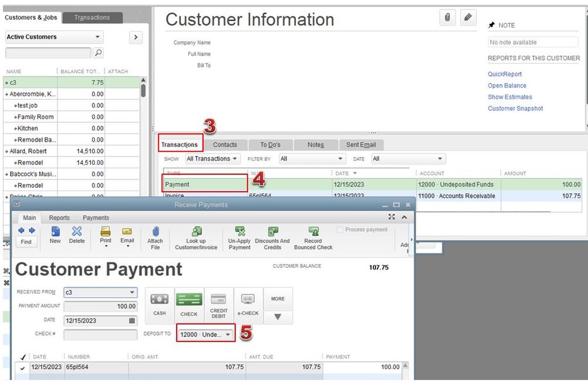Open the Notes tab
This screenshot has height=387, width=588.
coord(315,145)
